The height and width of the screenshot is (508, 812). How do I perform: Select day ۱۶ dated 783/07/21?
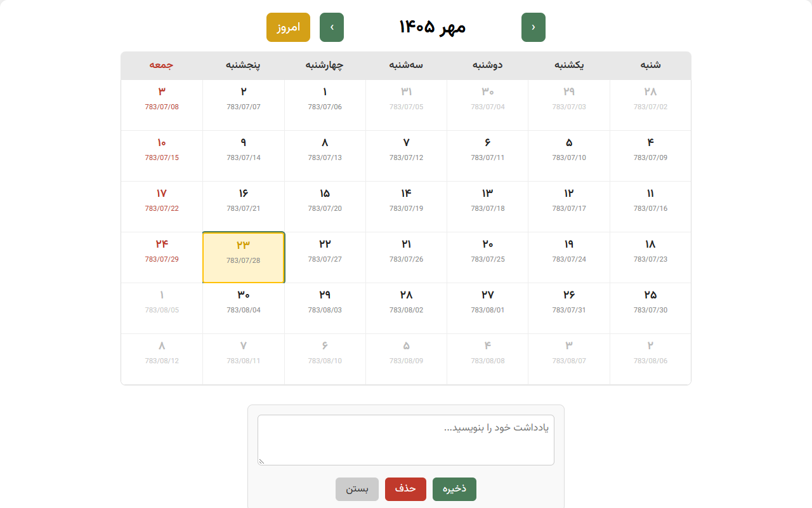tap(244, 207)
